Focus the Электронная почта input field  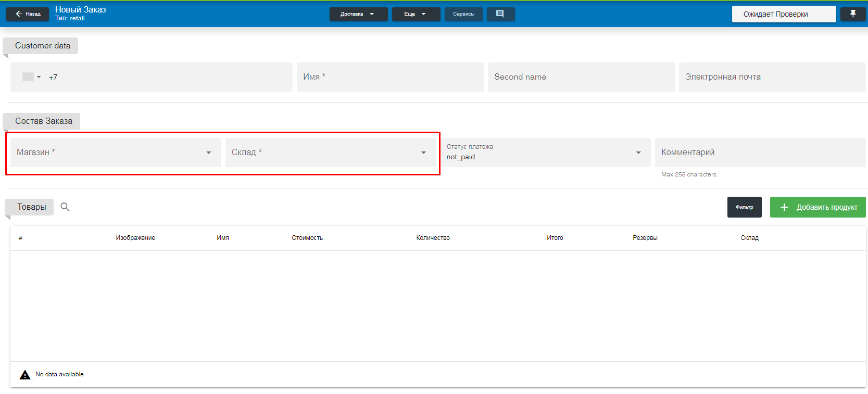point(772,77)
